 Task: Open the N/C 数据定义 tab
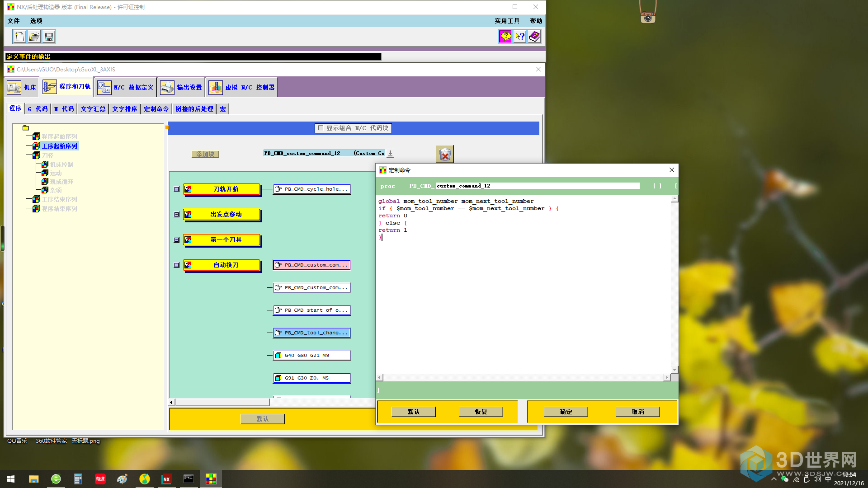click(126, 87)
